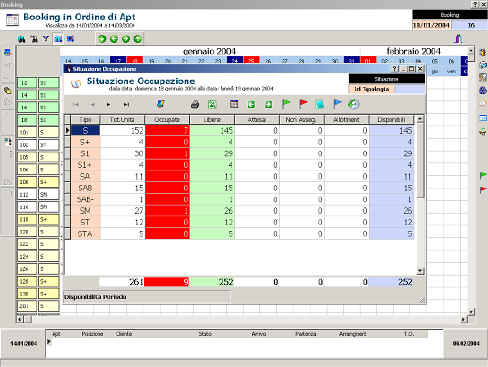Screen dimensions: 488x367
Task: Click the red occupied cell for type S
Action: [167, 130]
